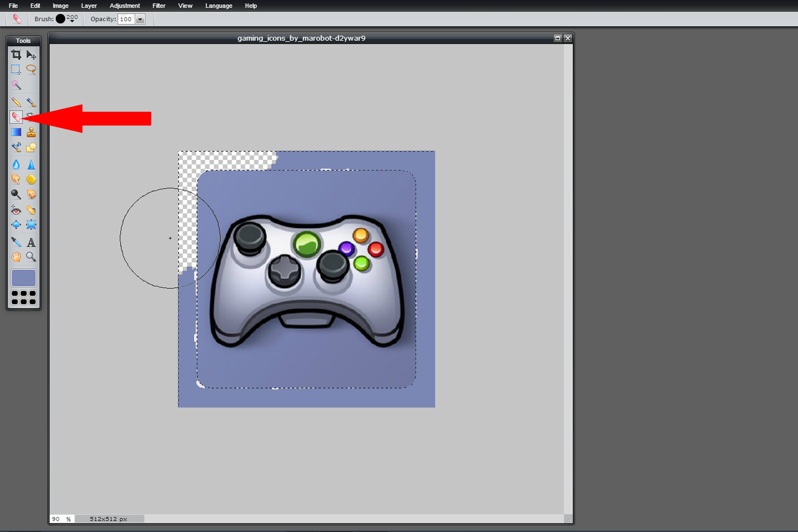Open the Adjustment menu
Image resolution: width=798 pixels, height=532 pixels.
[x=124, y=6]
